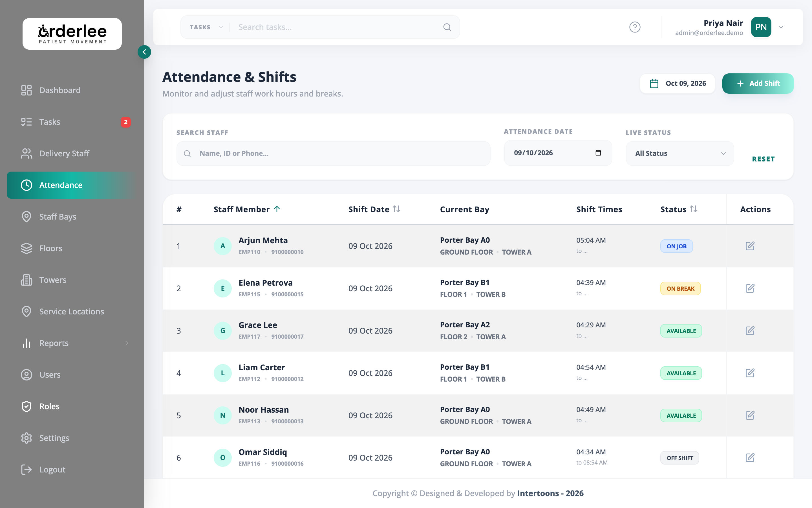Open the Tasks notification badge
This screenshot has height=508, width=812.
125,122
